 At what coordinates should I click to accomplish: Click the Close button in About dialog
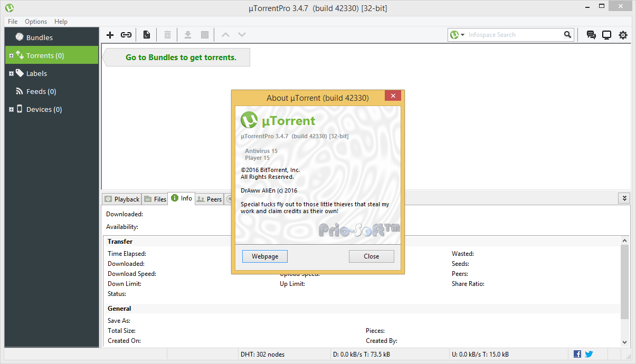tap(371, 256)
